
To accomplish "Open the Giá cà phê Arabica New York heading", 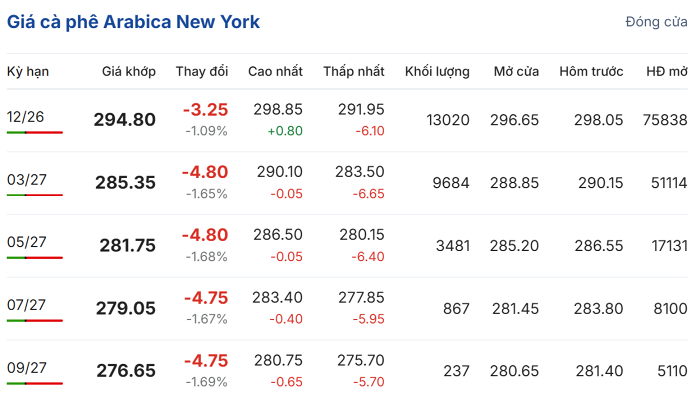I will click(x=133, y=22).
